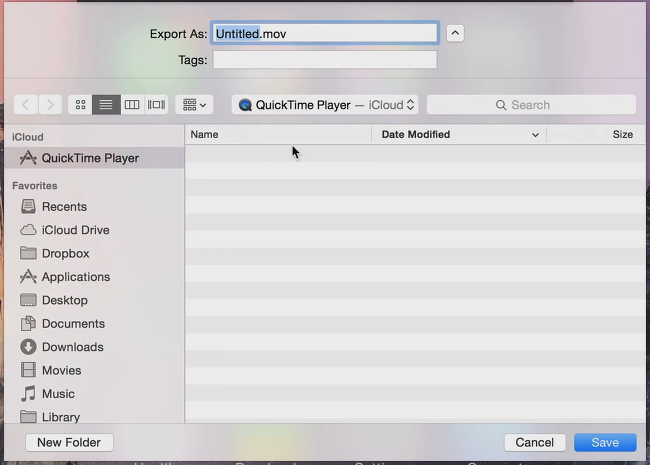The height and width of the screenshot is (465, 650).
Task: Sort by the Date Modified column header
Action: 459,135
